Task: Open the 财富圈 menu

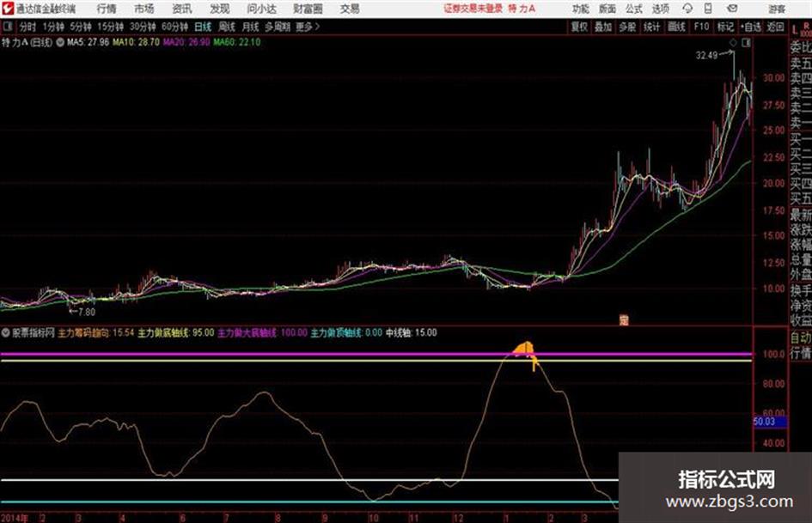Action: pyautogui.click(x=308, y=9)
